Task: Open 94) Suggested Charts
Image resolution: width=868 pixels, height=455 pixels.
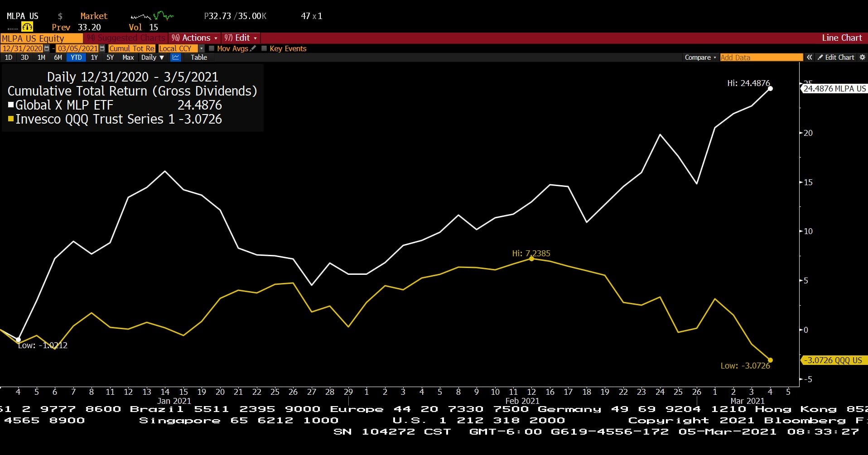Action: pos(125,38)
